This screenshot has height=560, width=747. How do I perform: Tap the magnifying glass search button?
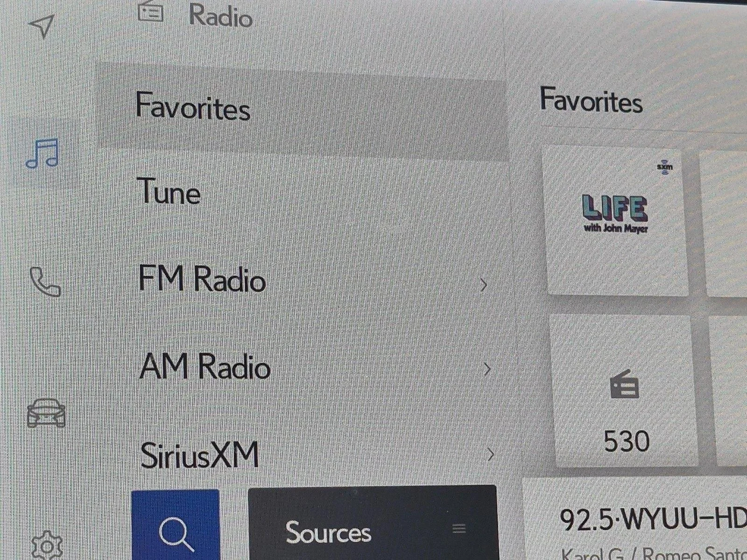pyautogui.click(x=176, y=525)
